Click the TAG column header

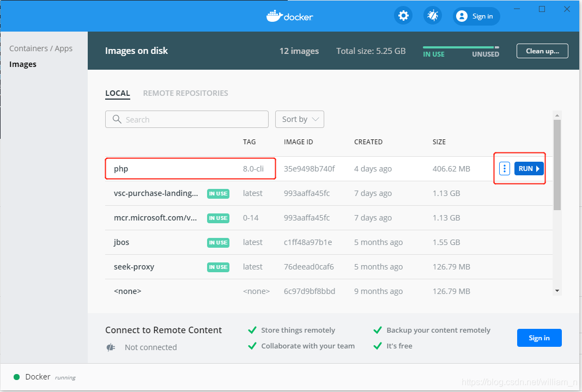tap(250, 142)
